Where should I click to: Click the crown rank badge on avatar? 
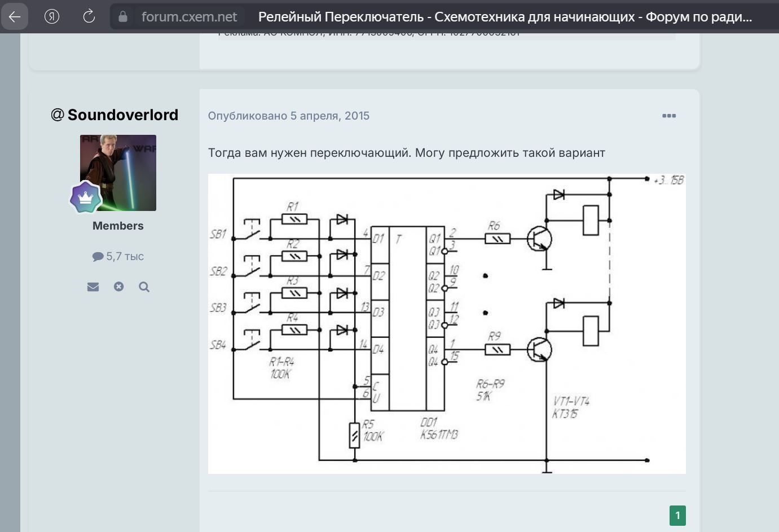tap(85, 197)
